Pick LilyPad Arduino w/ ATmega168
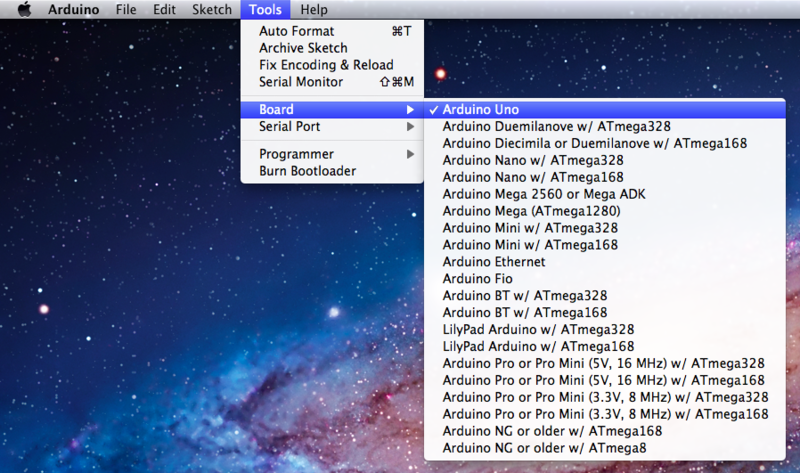Screen dimensions: 800x473 coord(605,346)
